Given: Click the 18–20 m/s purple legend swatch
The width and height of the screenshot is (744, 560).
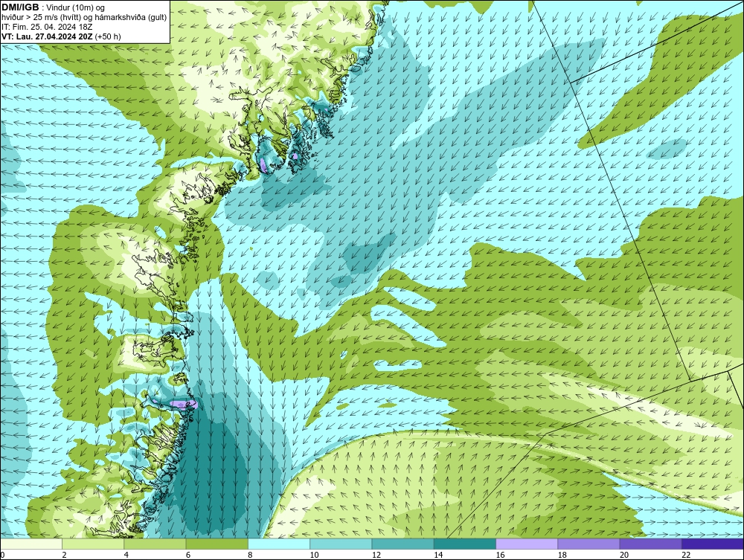Looking at the screenshot, I should coord(589,544).
